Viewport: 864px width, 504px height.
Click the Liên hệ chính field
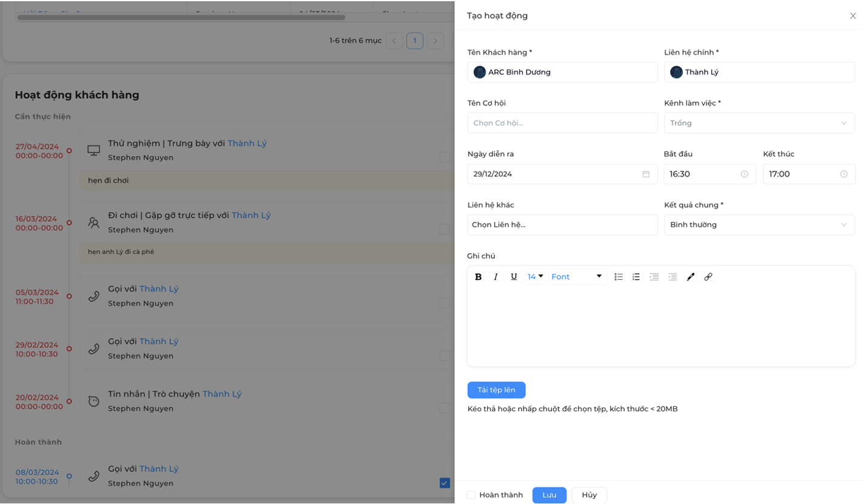pos(759,72)
